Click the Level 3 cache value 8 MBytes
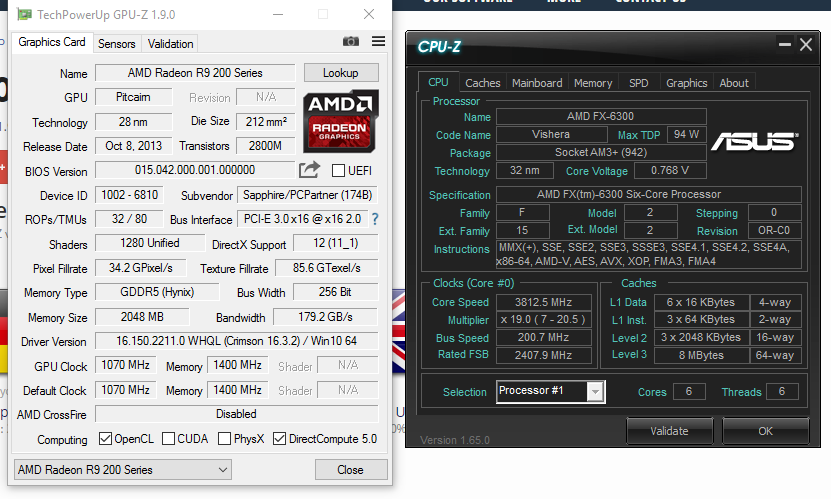 (701, 355)
